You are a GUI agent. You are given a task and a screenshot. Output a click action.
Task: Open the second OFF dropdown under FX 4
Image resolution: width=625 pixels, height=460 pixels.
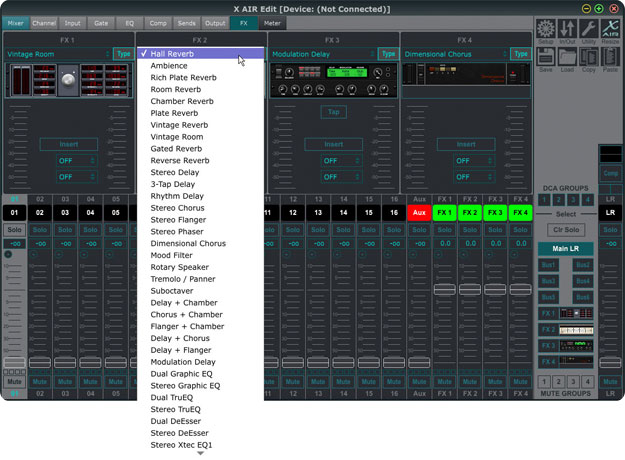[474, 177]
